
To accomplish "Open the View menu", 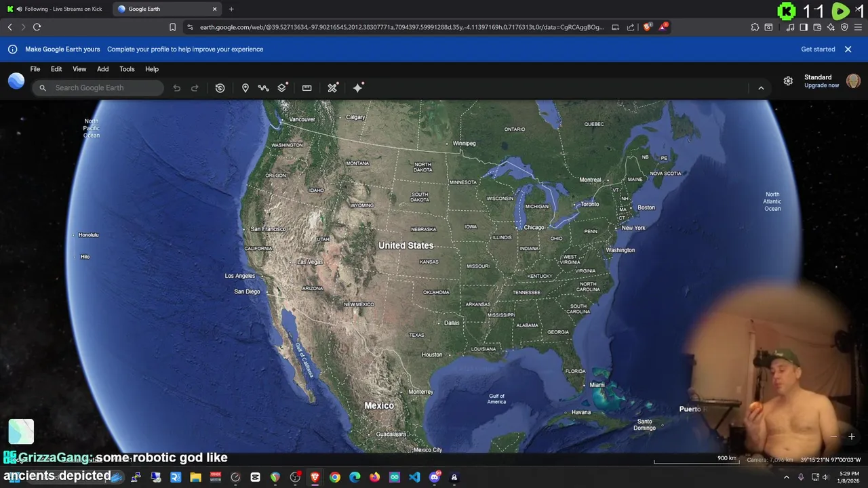I will pyautogui.click(x=79, y=69).
